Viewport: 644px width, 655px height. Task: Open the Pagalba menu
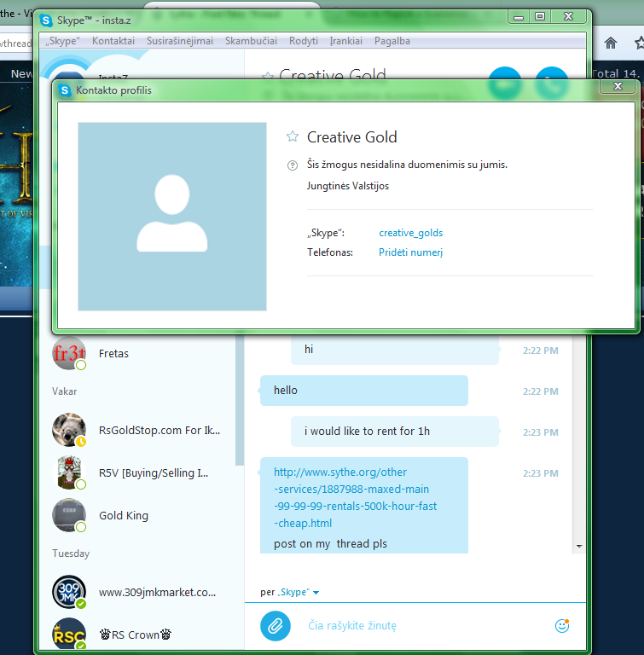click(392, 41)
